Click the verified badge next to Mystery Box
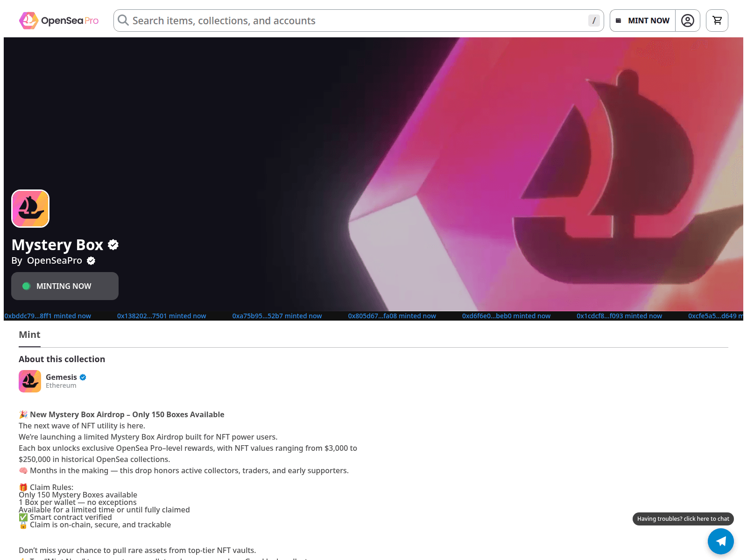 pyautogui.click(x=113, y=245)
